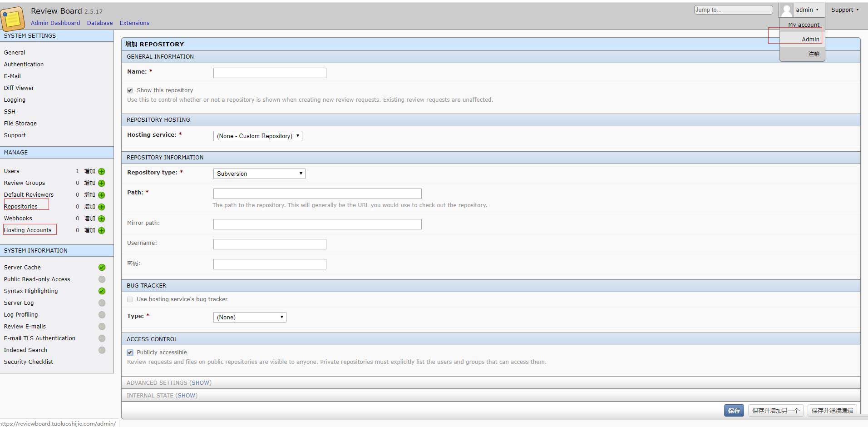Viewport: 868px width, 427px height.
Task: Click the repository Path input field
Action: pyautogui.click(x=317, y=194)
